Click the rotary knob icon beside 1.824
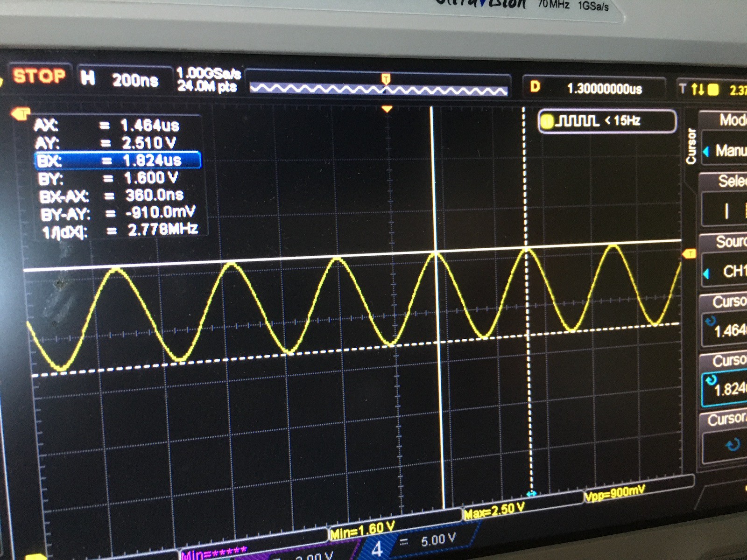This screenshot has height=560, width=747. 711,380
